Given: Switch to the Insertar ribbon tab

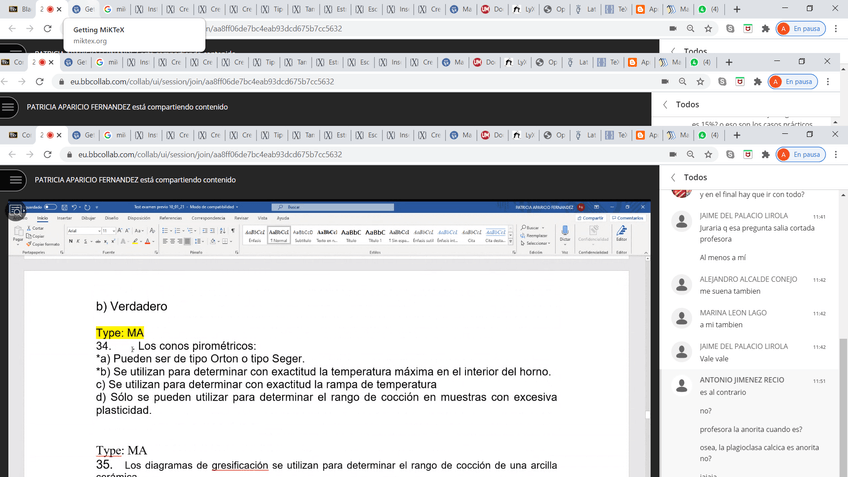Looking at the screenshot, I should click(x=64, y=217).
